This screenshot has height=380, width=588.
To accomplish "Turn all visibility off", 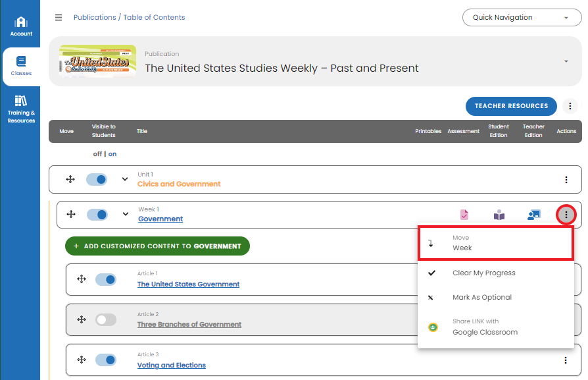I will (x=97, y=154).
